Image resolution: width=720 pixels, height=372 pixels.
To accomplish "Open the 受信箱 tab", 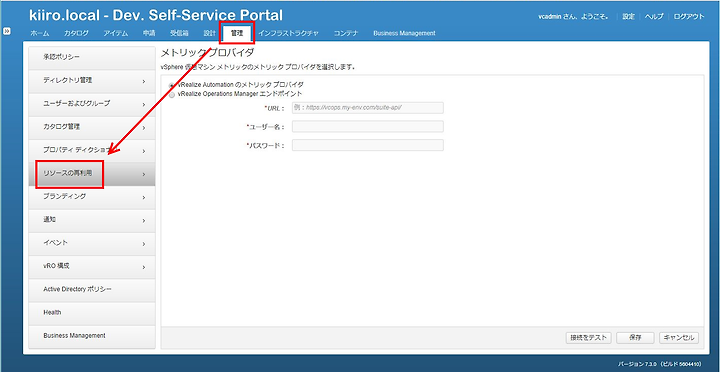I will (x=180, y=33).
